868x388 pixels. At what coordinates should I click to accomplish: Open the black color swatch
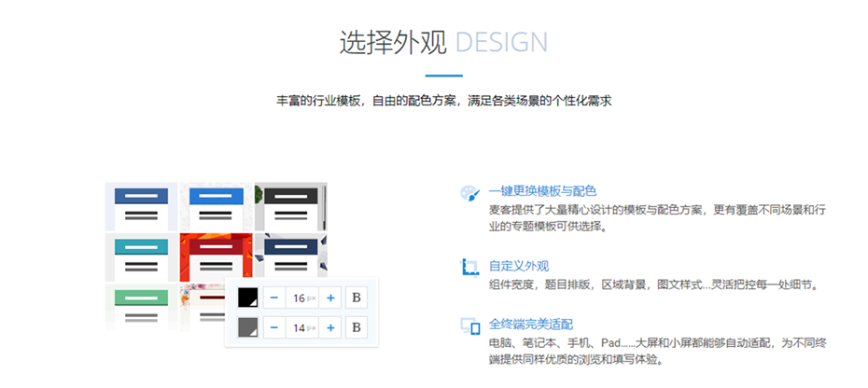coord(248,298)
